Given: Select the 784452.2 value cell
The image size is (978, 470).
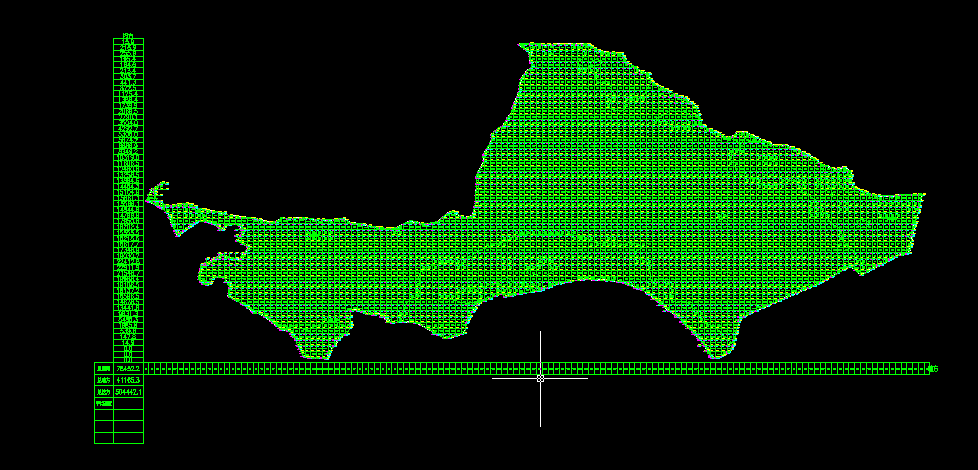Looking at the screenshot, I should point(128,369).
